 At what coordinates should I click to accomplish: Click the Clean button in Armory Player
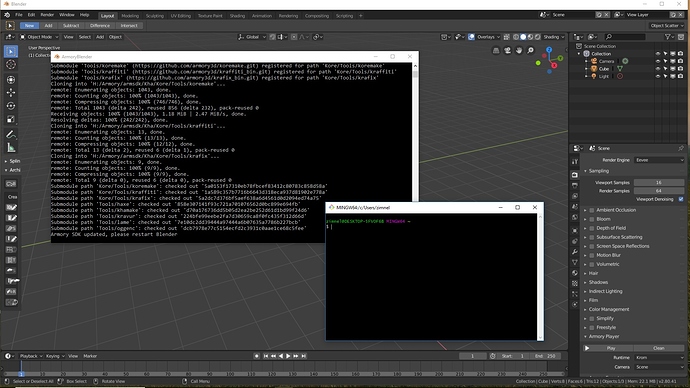coord(659,348)
